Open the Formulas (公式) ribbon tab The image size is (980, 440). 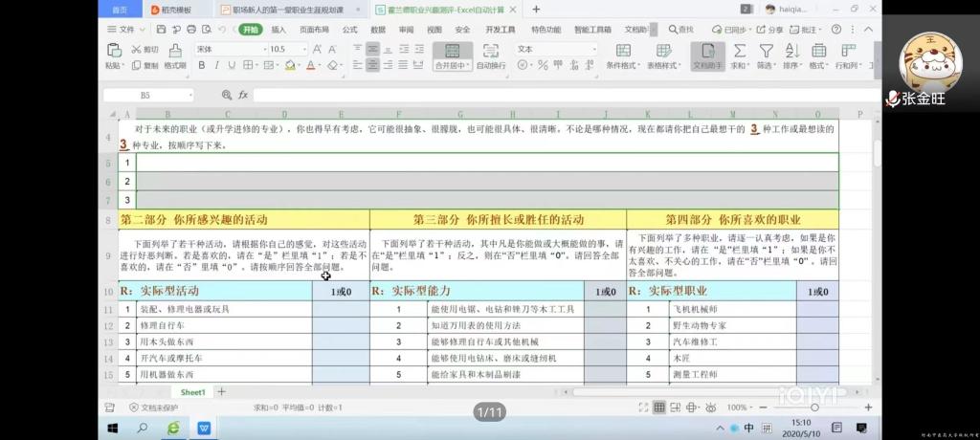click(x=350, y=30)
